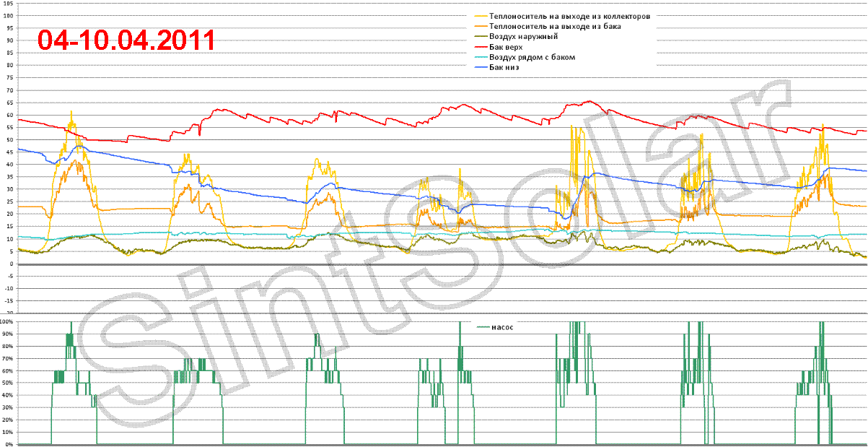Click the 0 label on temperature axis

[x=13, y=264]
